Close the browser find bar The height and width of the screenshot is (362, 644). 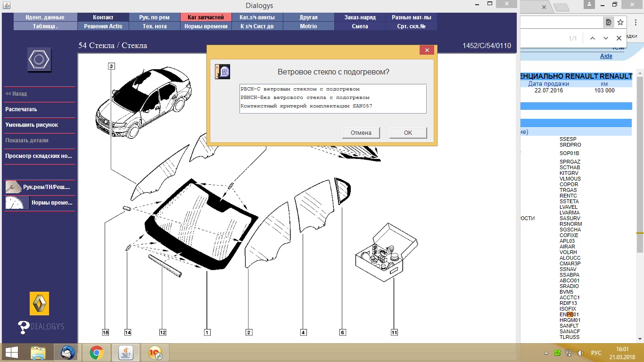(619, 38)
